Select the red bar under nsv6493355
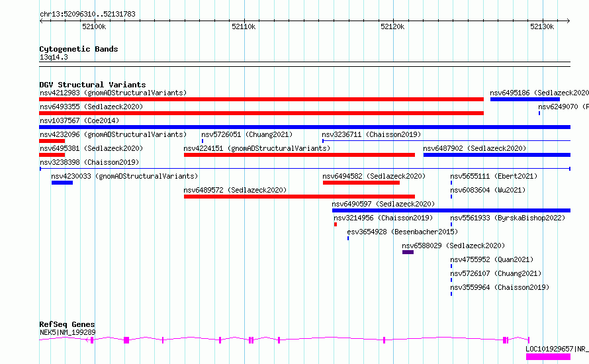The width and height of the screenshot is (589, 364). tap(261, 113)
